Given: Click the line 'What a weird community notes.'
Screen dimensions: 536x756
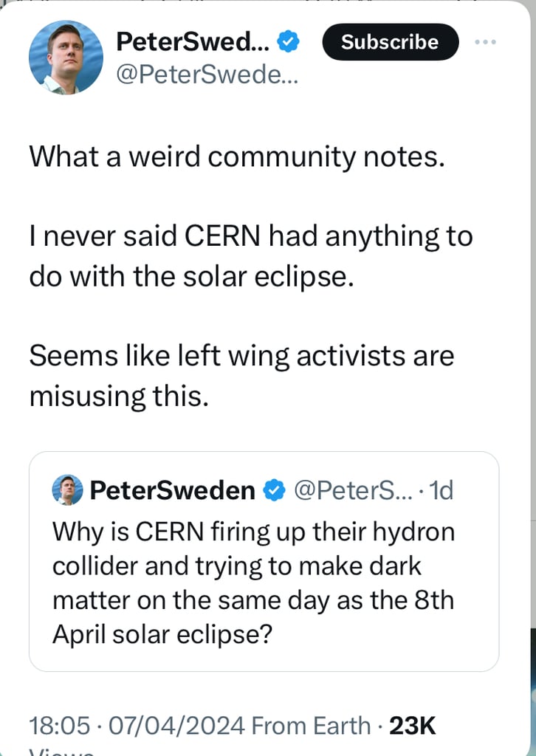Looking at the screenshot, I should click(x=237, y=157).
